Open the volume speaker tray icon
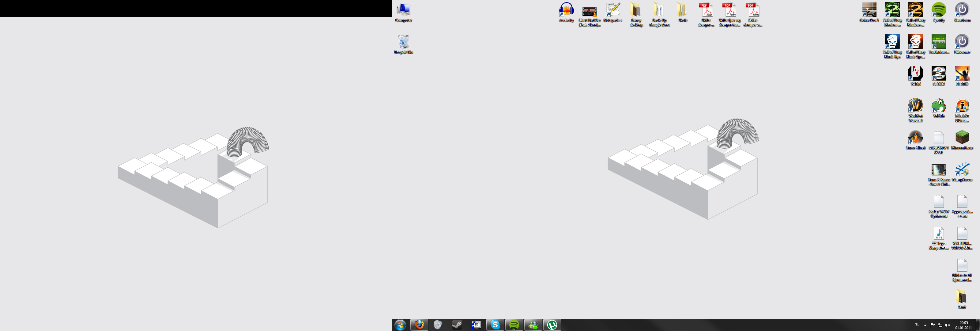 click(x=947, y=325)
